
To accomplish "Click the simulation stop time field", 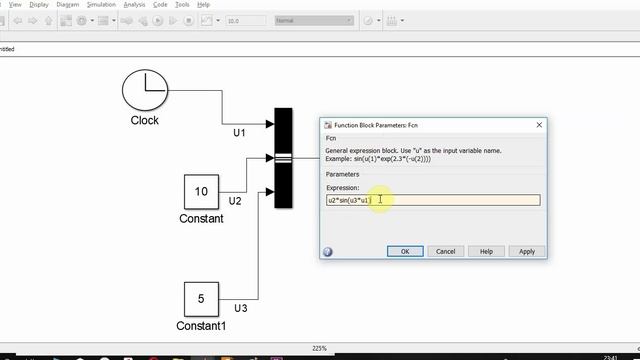I will [x=246, y=20].
